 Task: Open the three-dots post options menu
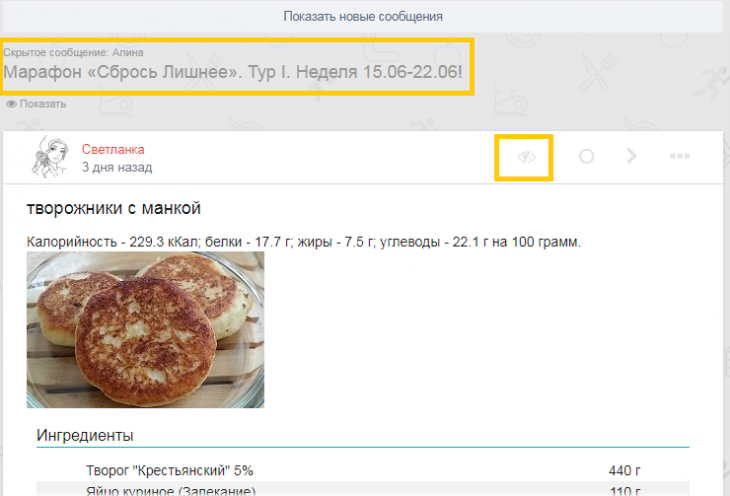680,157
